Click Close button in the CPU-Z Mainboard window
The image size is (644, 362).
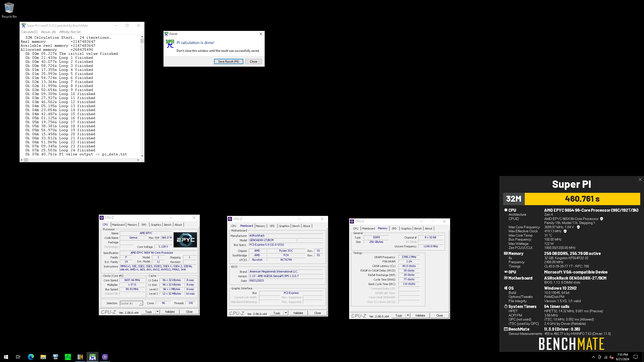tap(317, 313)
